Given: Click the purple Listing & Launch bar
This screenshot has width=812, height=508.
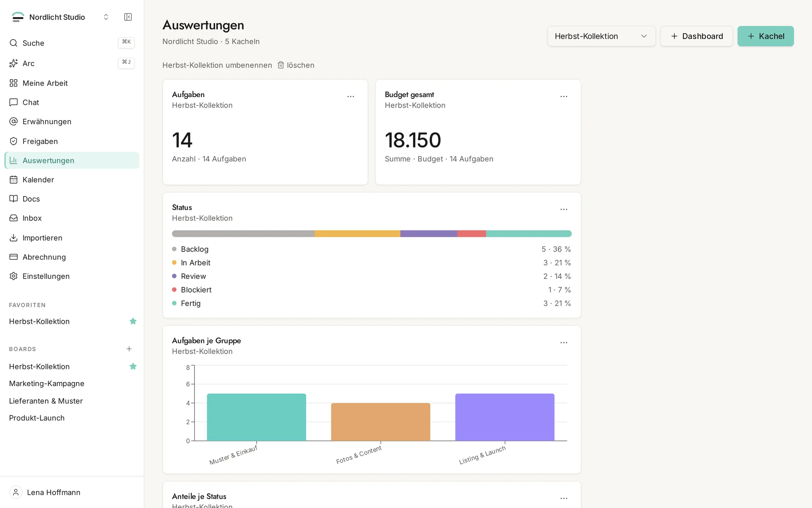Looking at the screenshot, I should (x=505, y=417).
